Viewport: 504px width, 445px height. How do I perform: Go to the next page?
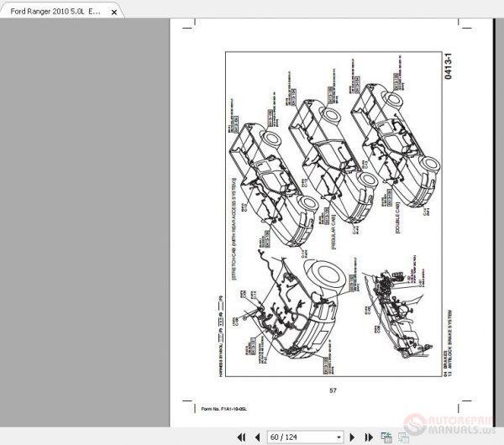coord(352,437)
